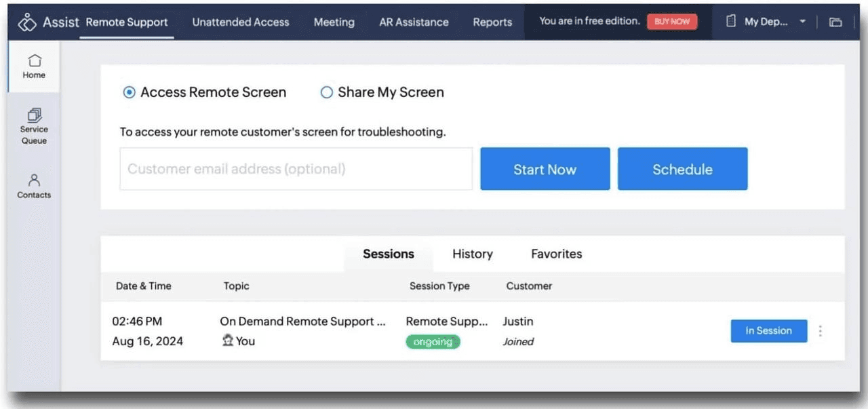Open Home from the sidebar
Image resolution: width=868 pixels, height=409 pixels.
34,66
